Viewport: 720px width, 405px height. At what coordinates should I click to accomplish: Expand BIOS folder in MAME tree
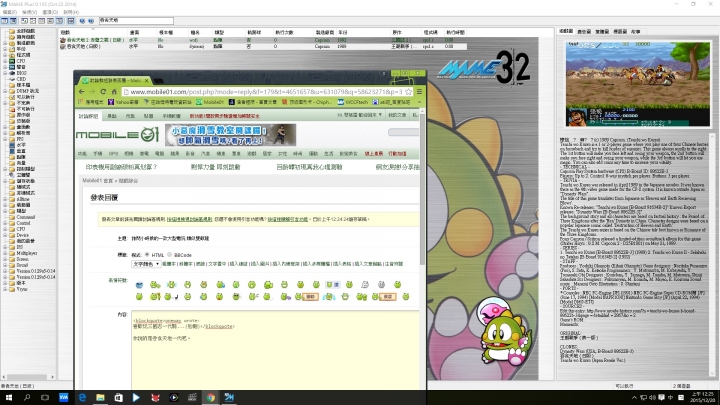pos(5,73)
